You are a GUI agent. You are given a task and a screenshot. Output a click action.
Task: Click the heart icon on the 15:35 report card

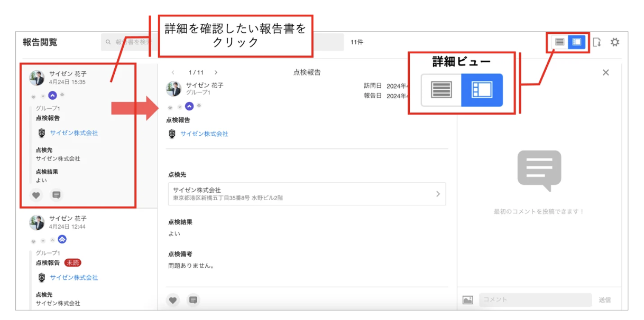coord(36,195)
